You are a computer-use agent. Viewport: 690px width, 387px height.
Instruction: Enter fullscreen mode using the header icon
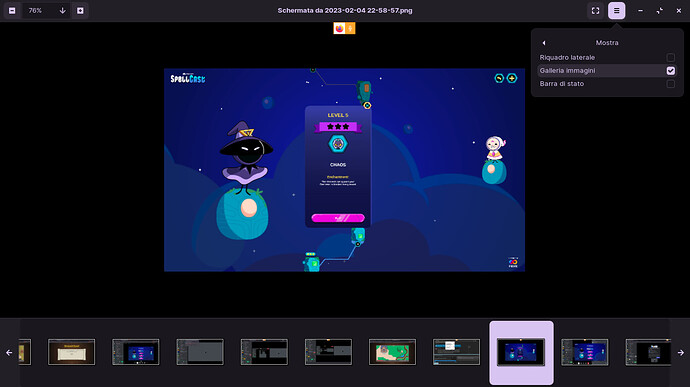point(595,11)
